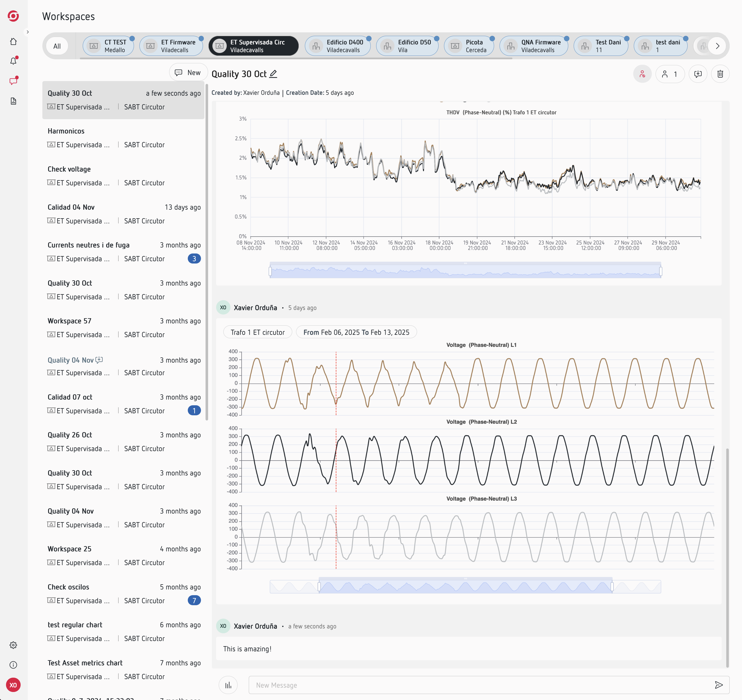
Task: Open Calidad 07 oct workspace
Action: (123, 404)
